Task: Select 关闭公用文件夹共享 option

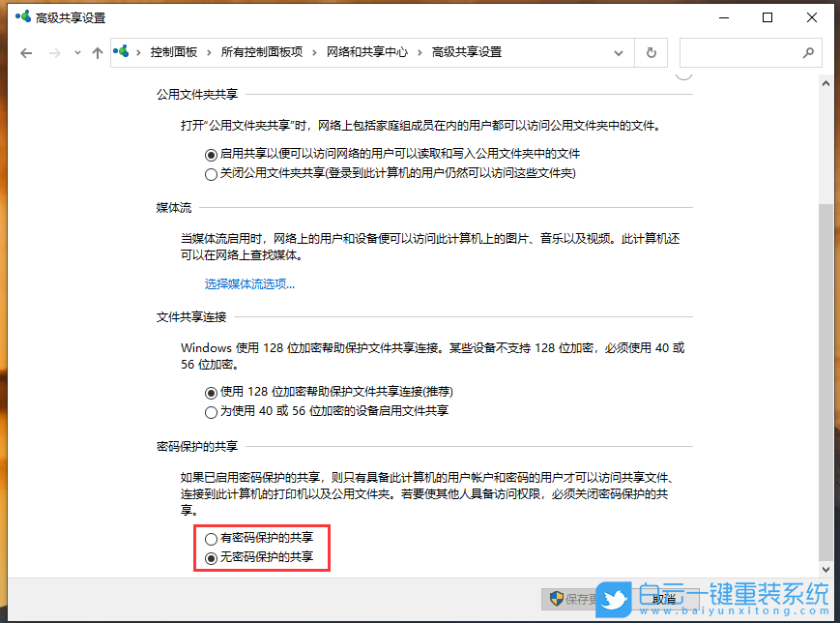Action: 210,173
